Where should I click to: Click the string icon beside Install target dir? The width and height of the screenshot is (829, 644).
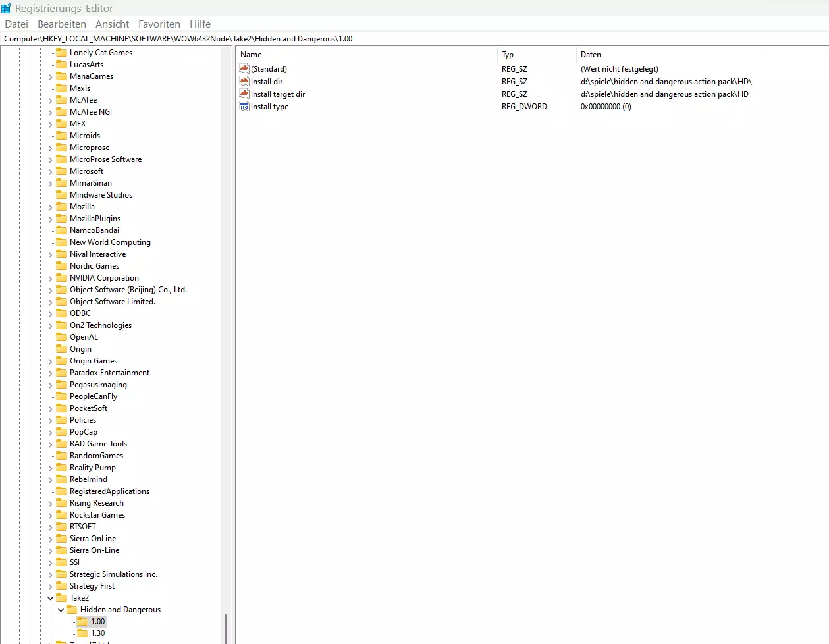click(244, 94)
